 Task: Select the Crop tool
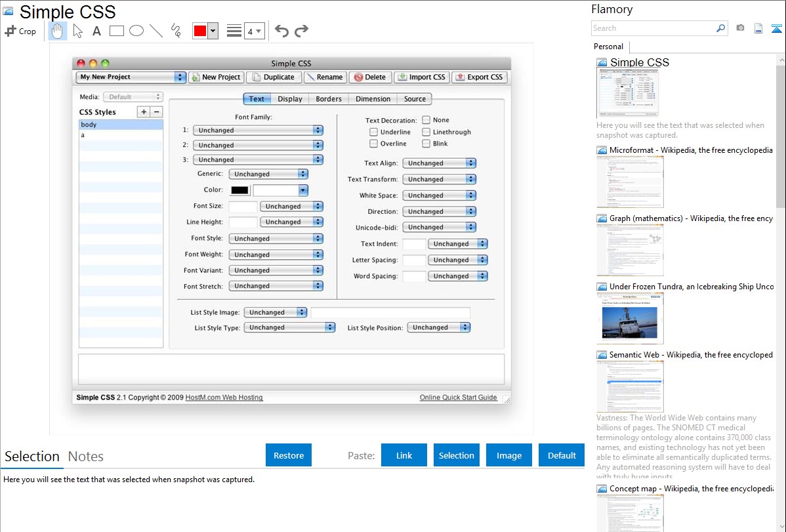[20, 31]
